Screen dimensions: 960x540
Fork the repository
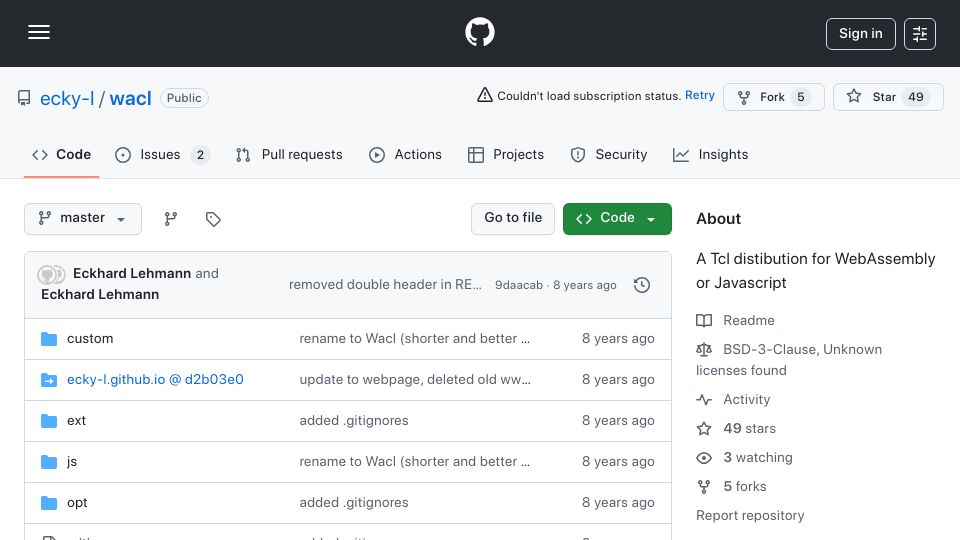pyautogui.click(x=773, y=97)
